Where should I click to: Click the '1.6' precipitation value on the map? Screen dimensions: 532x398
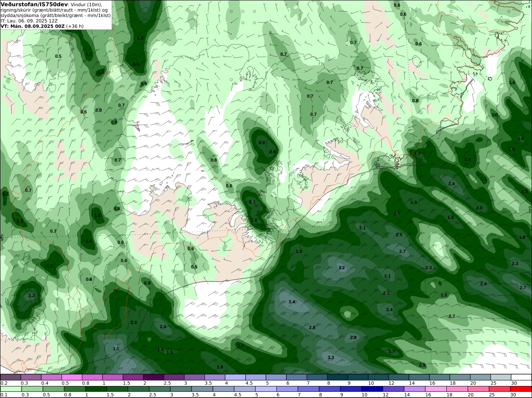click(521, 138)
